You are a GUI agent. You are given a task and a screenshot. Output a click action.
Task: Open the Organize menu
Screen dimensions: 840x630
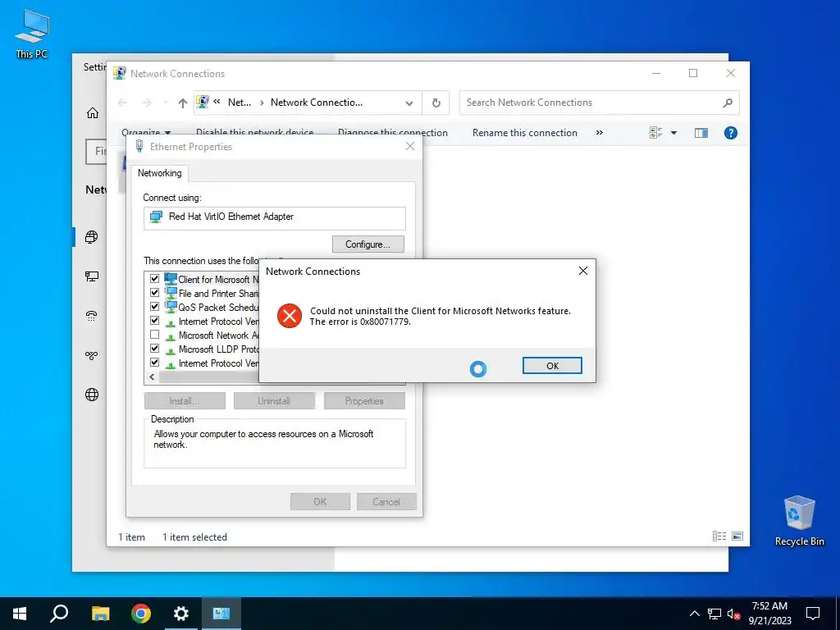point(146,133)
